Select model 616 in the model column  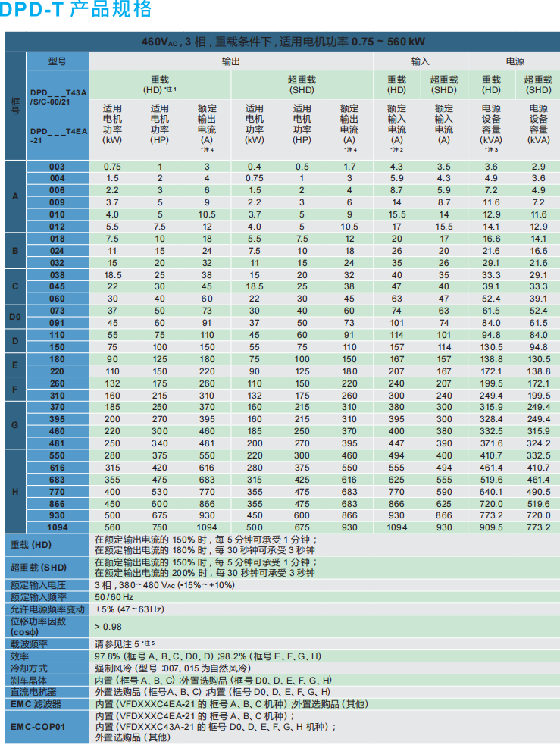(x=58, y=468)
